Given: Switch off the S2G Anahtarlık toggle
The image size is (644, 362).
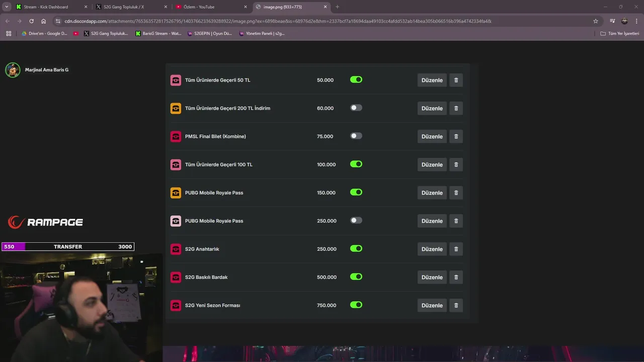Looking at the screenshot, I should (x=356, y=248).
